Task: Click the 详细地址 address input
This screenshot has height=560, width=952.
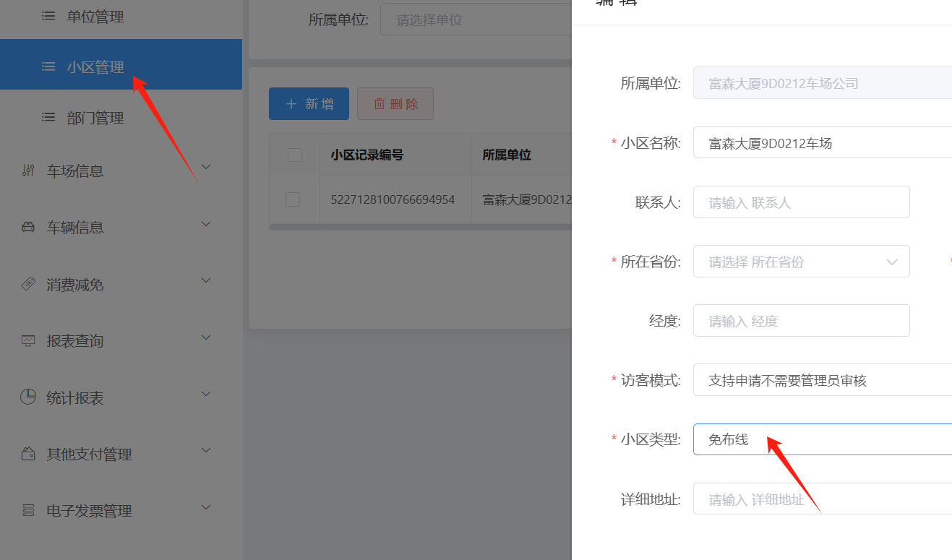Action: pyautogui.click(x=823, y=499)
